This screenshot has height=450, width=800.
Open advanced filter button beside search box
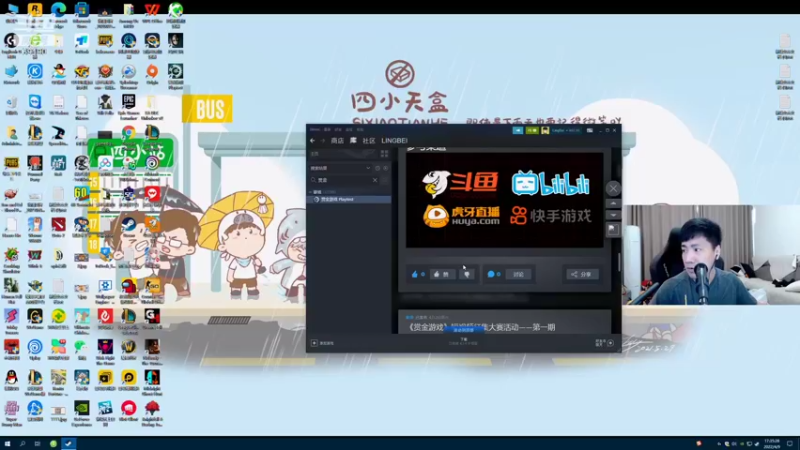pyautogui.click(x=385, y=180)
